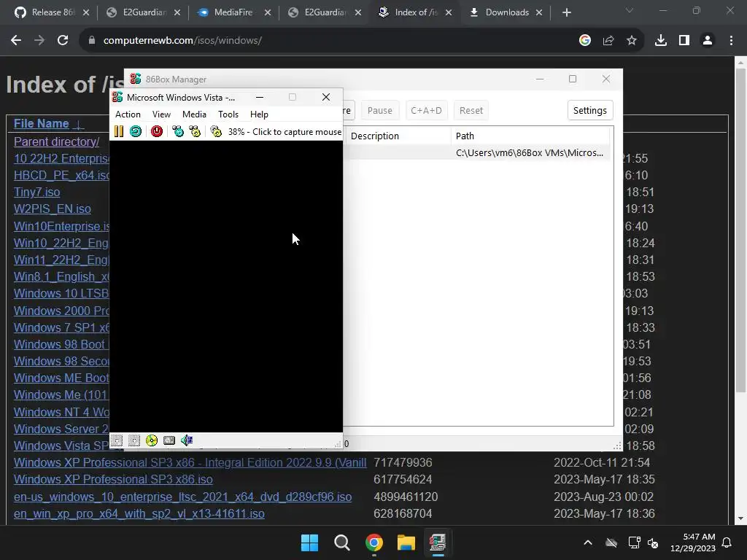Open en_win_xp_pro_x64_with_sp2 iso link
747x560 pixels.
point(139,513)
